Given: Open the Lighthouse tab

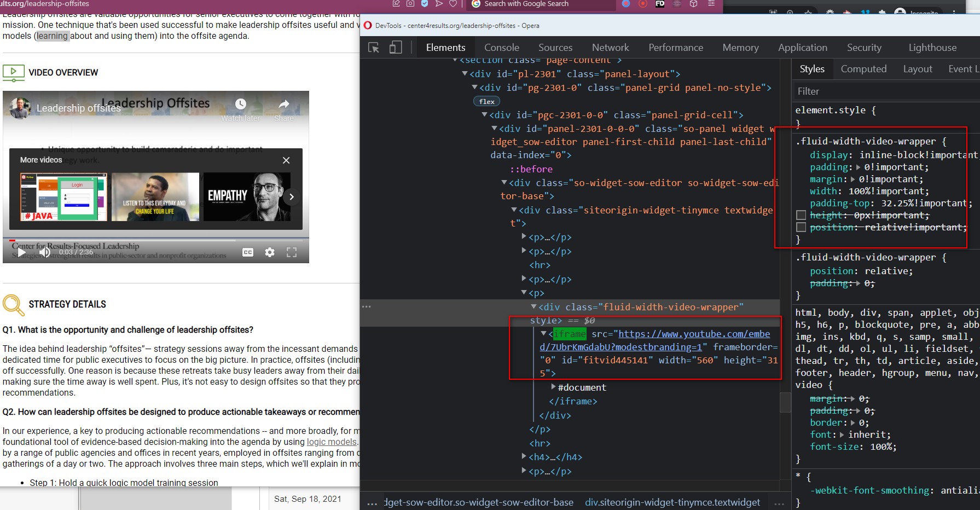Looking at the screenshot, I should [x=933, y=48].
